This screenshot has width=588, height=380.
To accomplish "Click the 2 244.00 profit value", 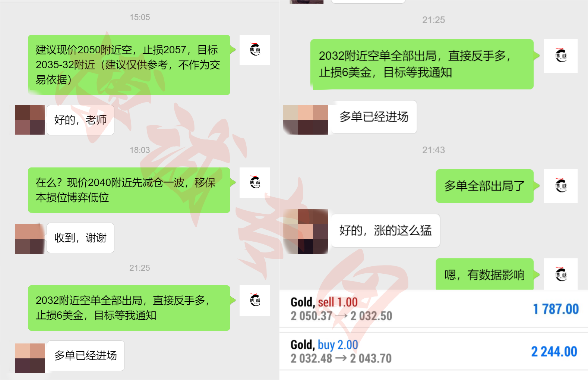I will (554, 352).
